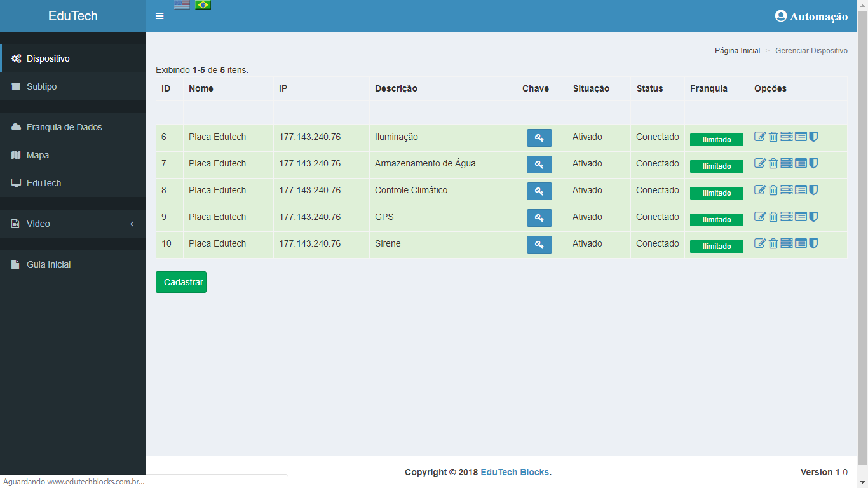Open server icon for GPS row
Viewport: 868px width, 488px height.
tap(787, 217)
